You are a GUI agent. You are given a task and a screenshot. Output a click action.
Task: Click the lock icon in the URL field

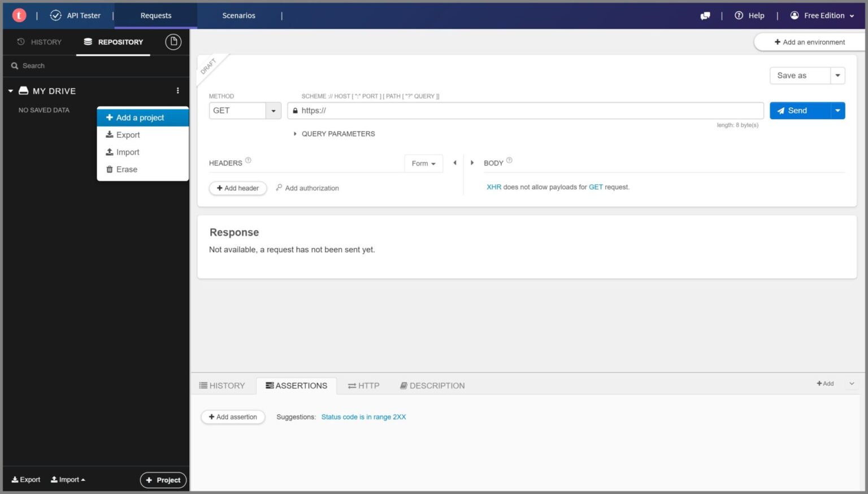tap(296, 111)
